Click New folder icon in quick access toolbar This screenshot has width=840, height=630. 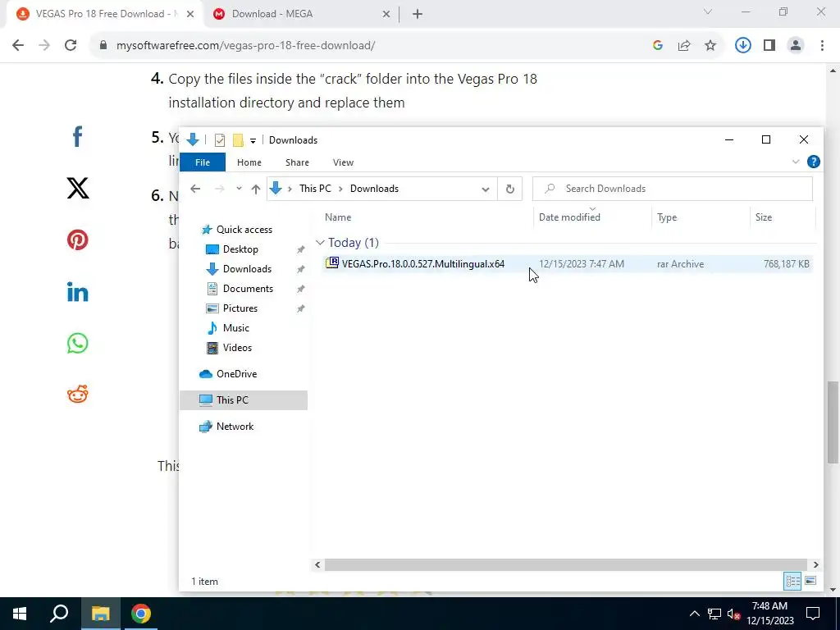[x=238, y=140]
